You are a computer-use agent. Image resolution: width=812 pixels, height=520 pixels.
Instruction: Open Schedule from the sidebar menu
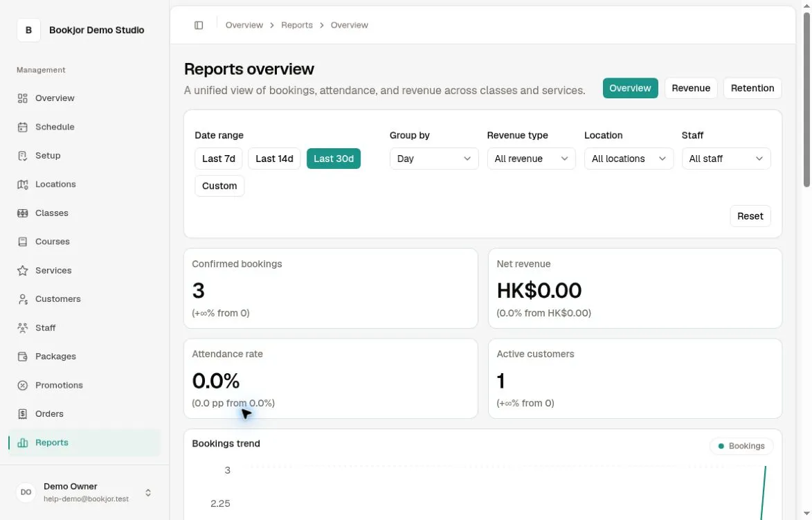tap(84, 127)
